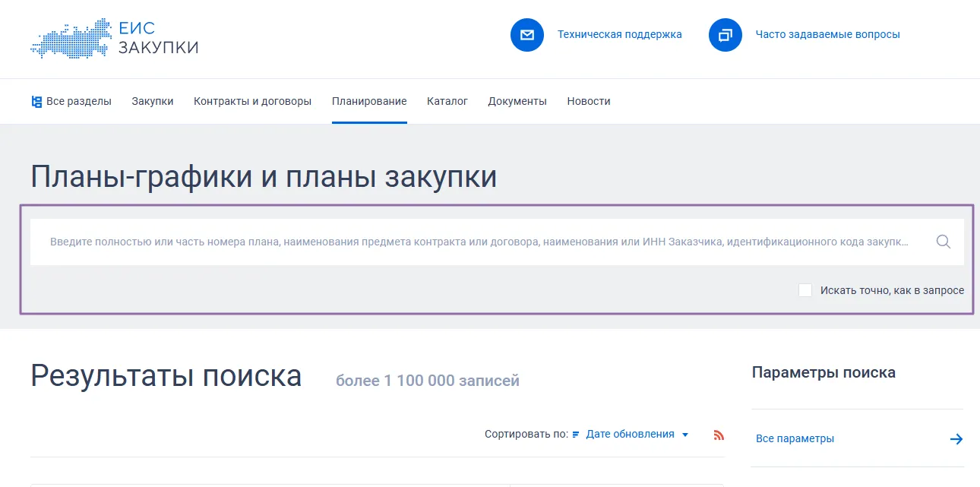Follow the Техническая поддержка link

coord(619,35)
